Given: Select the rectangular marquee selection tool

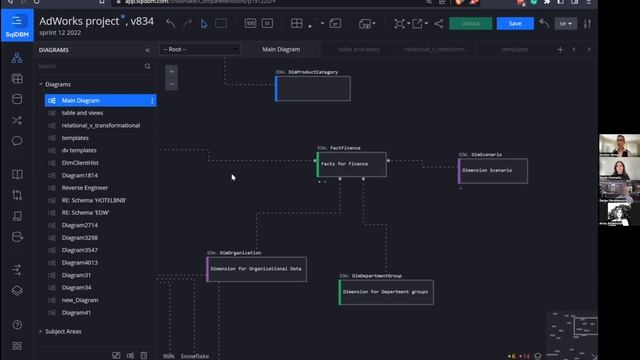Looking at the screenshot, I should 221,23.
